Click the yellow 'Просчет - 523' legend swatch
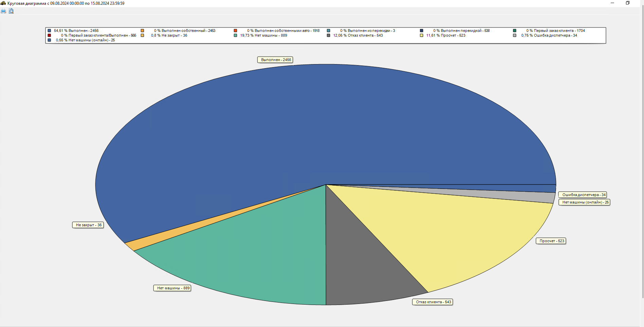Screen dimensions: 644x327 point(422,35)
